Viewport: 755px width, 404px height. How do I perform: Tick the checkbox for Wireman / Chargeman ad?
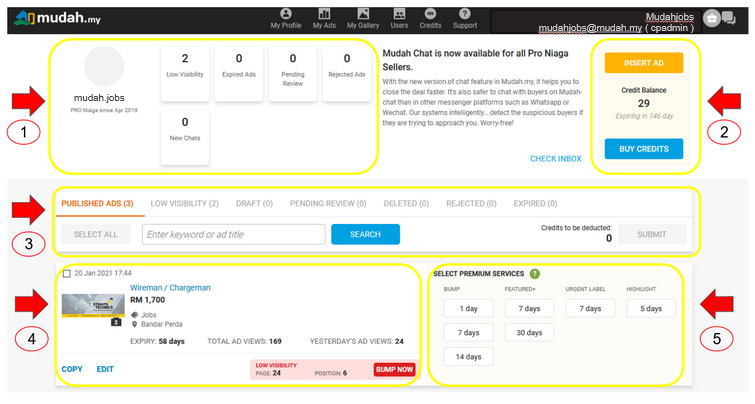pos(66,273)
